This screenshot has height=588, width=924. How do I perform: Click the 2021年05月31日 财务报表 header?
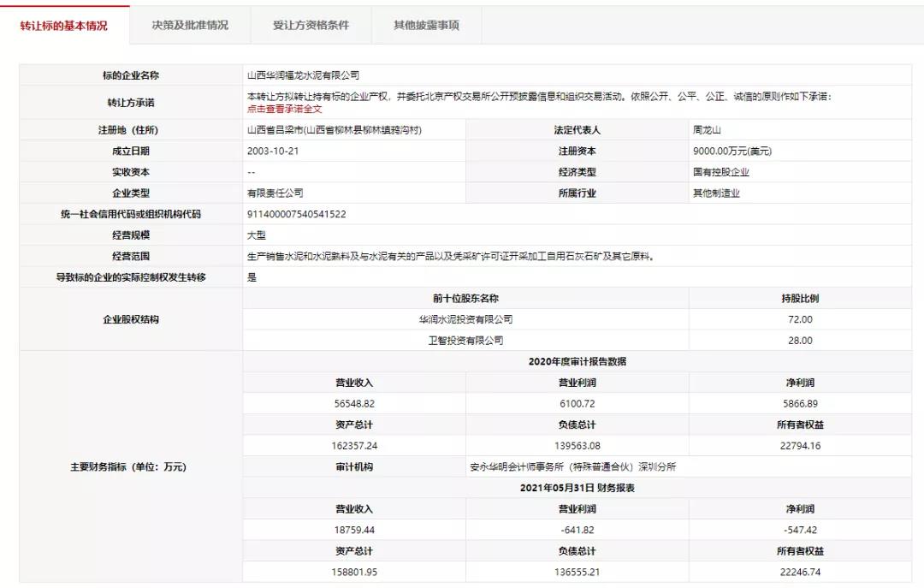[577, 488]
